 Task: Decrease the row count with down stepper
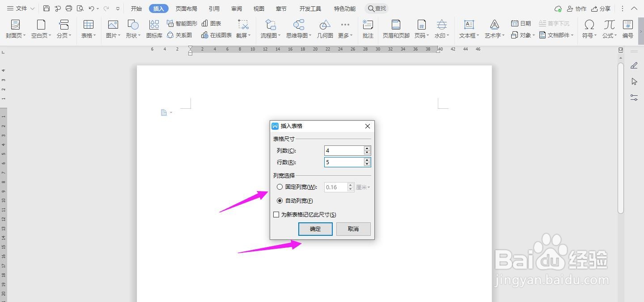(367, 164)
